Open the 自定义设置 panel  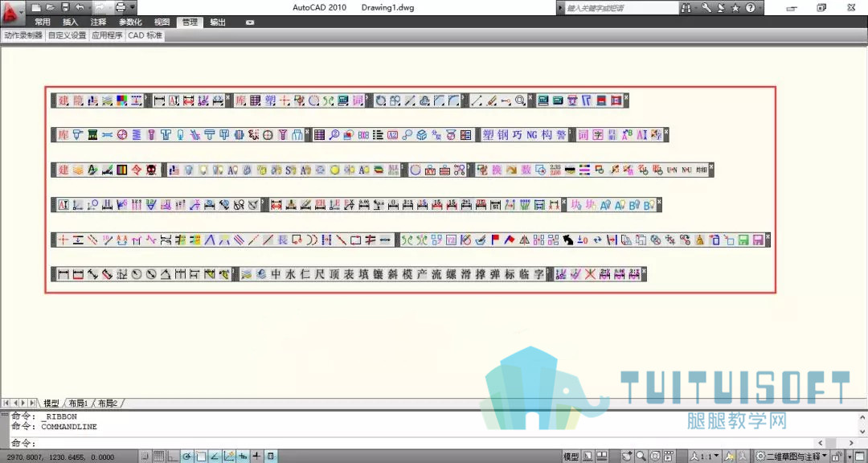(x=67, y=35)
